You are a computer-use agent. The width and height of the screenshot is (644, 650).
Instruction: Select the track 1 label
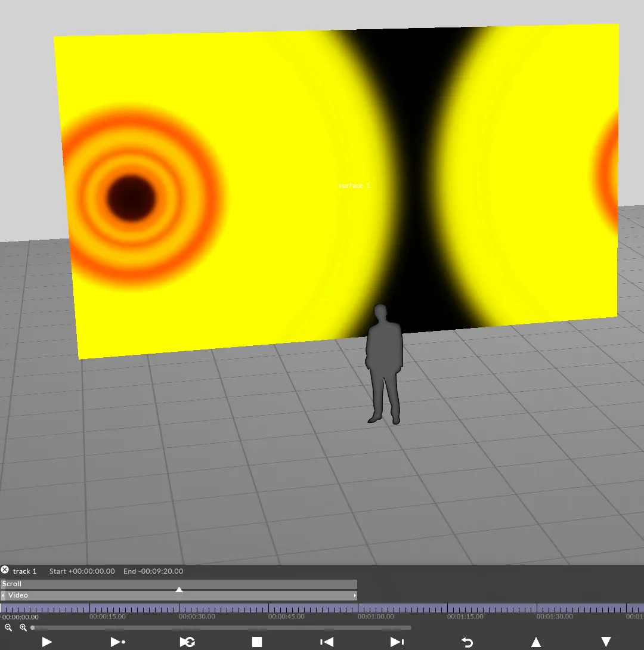(x=25, y=571)
